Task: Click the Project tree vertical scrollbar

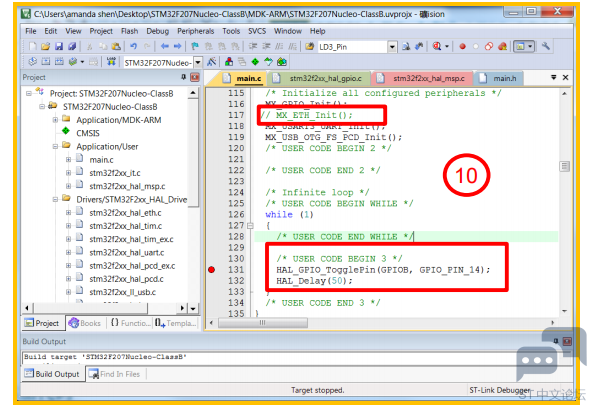Action: [x=193, y=152]
